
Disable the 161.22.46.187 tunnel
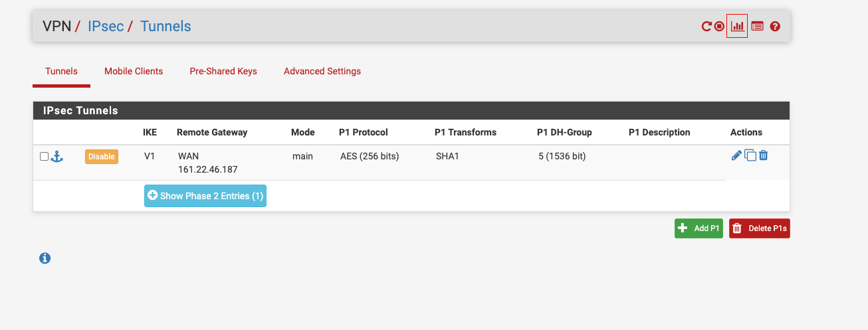coord(102,157)
